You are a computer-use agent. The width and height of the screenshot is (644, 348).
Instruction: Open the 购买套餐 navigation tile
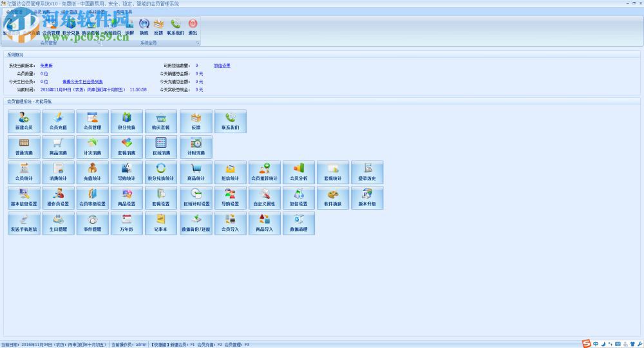pos(160,121)
